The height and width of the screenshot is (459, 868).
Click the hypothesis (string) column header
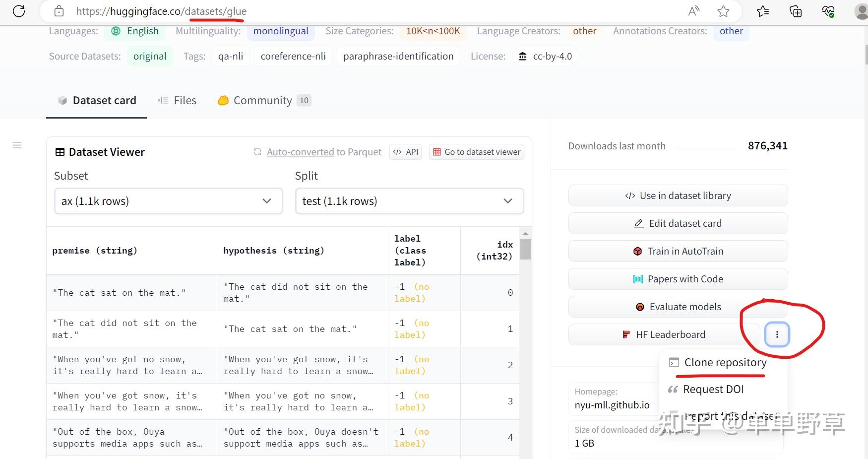click(303, 251)
